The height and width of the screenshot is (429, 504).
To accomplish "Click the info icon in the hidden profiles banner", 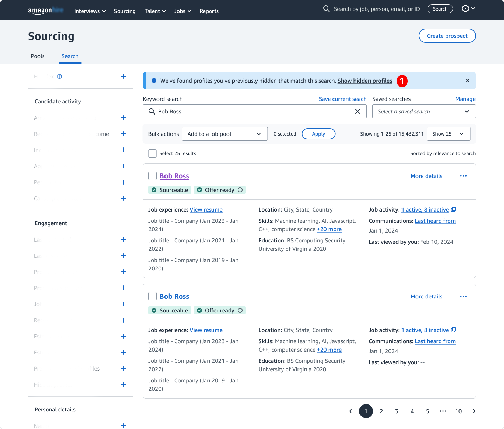I will (x=154, y=81).
